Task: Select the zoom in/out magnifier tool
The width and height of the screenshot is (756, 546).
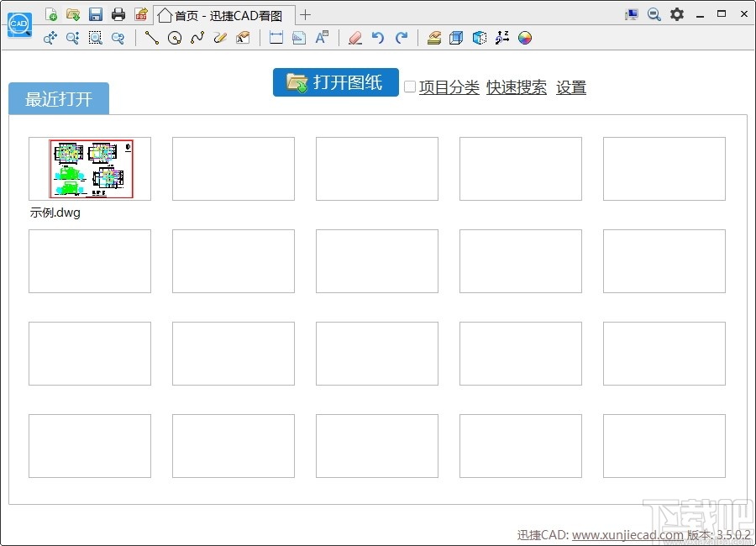Action: (73, 38)
